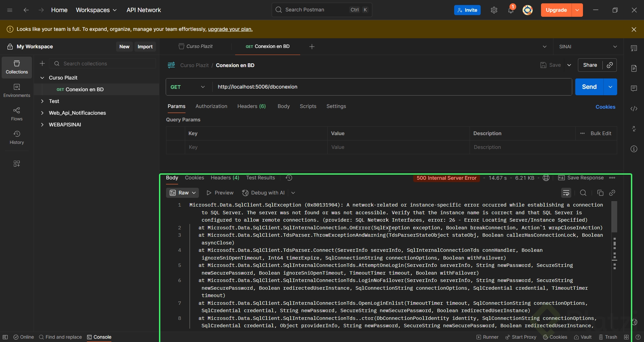The image size is (644, 342).
Task: Click the response body vertical scrollbar
Action: point(614,217)
